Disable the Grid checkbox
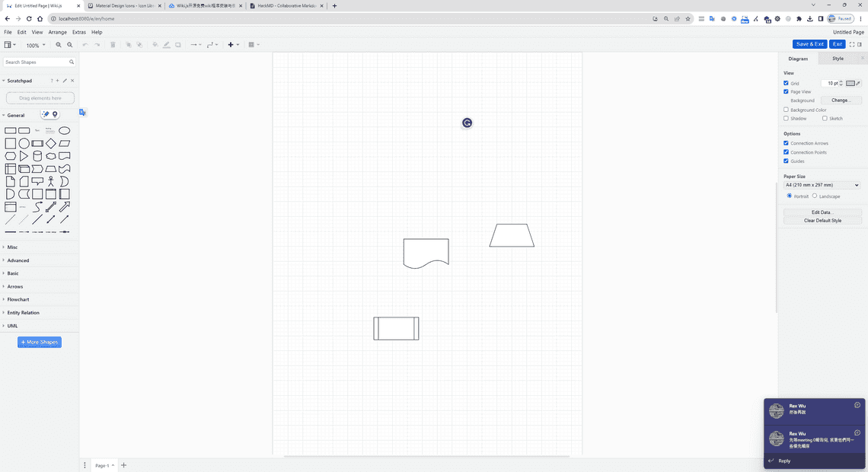 pos(787,83)
